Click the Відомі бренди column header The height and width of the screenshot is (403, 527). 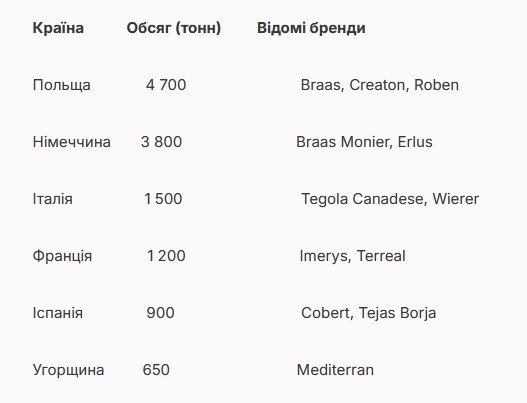click(x=311, y=28)
